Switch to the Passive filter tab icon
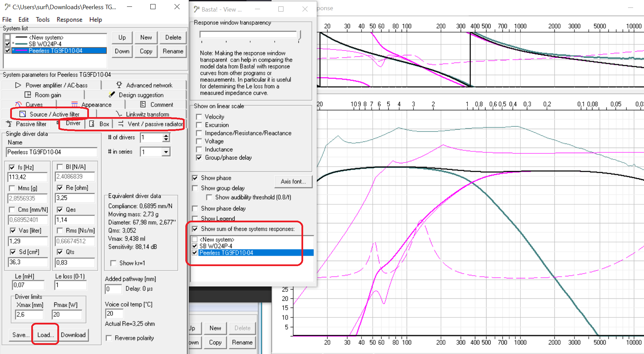 (9, 124)
